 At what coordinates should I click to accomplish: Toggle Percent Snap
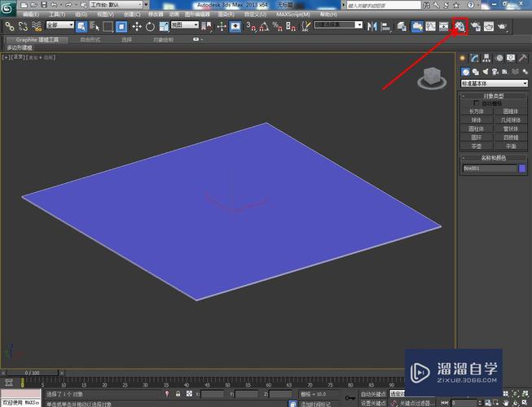pos(278,26)
